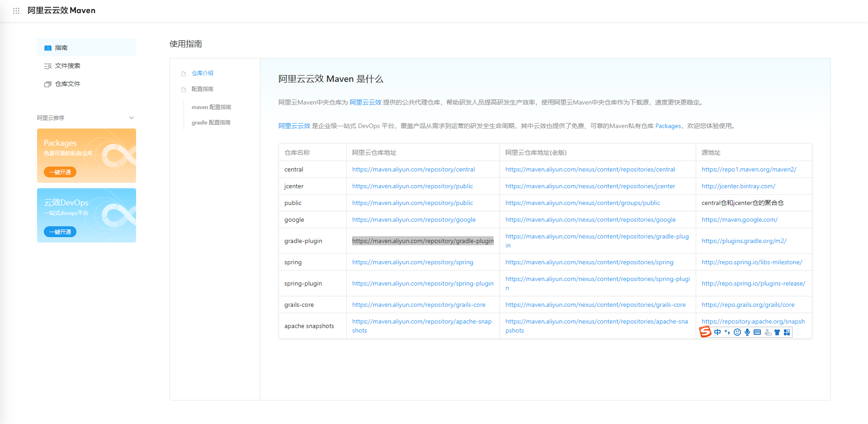The height and width of the screenshot is (424, 868).
Task: Click the Sogou S logo icon
Action: pos(705,332)
